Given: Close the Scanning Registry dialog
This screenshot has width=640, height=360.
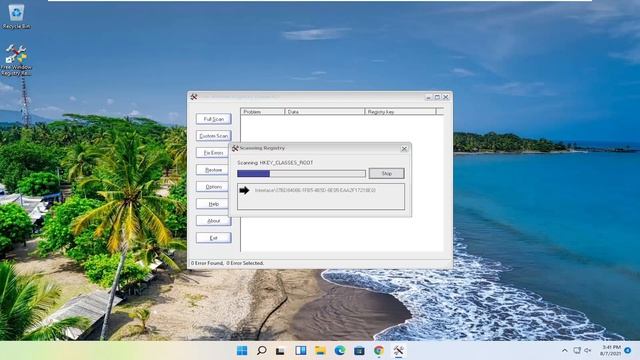Looking at the screenshot, I should coord(404,149).
